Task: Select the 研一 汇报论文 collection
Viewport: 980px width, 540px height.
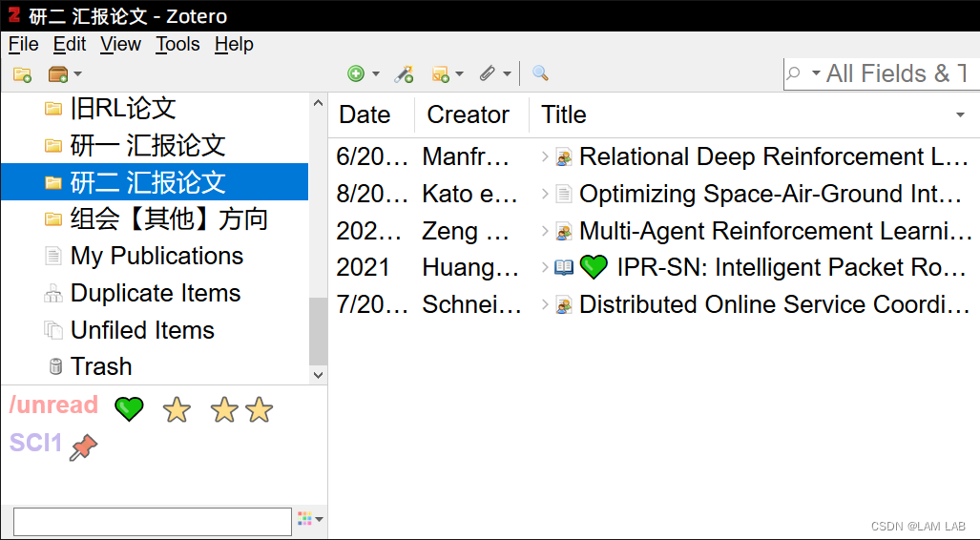Action: pyautogui.click(x=155, y=146)
